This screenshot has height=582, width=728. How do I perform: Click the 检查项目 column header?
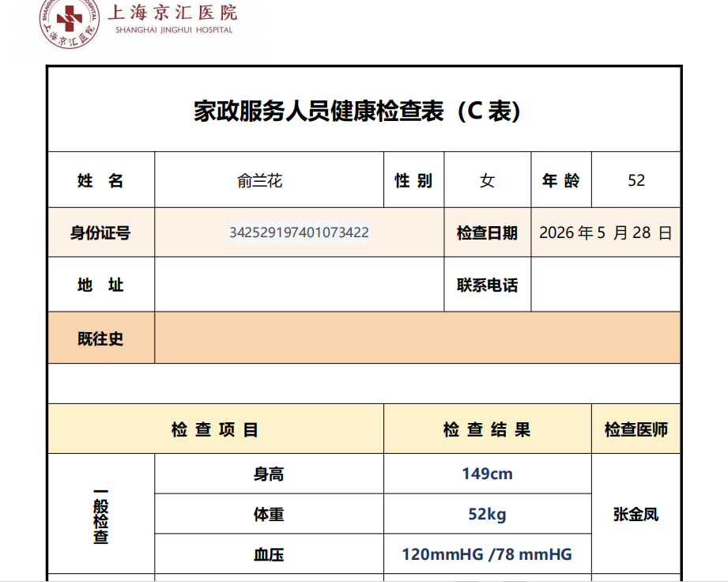pos(216,429)
